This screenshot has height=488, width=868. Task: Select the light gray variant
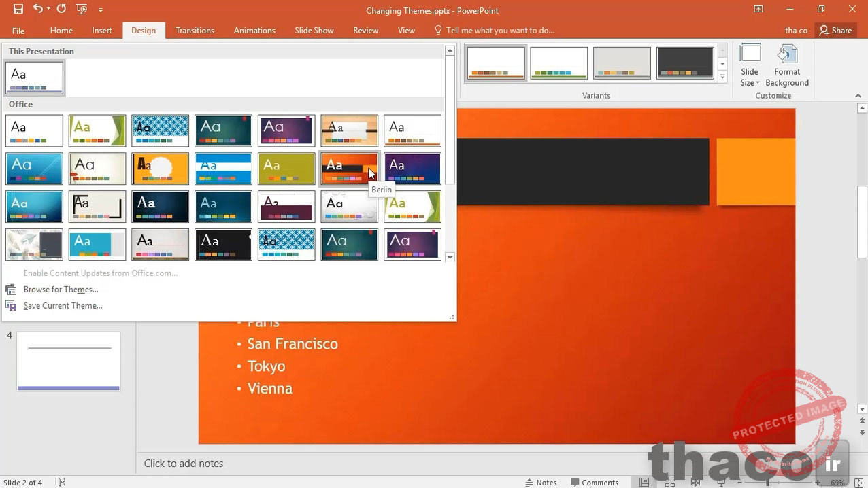[622, 63]
